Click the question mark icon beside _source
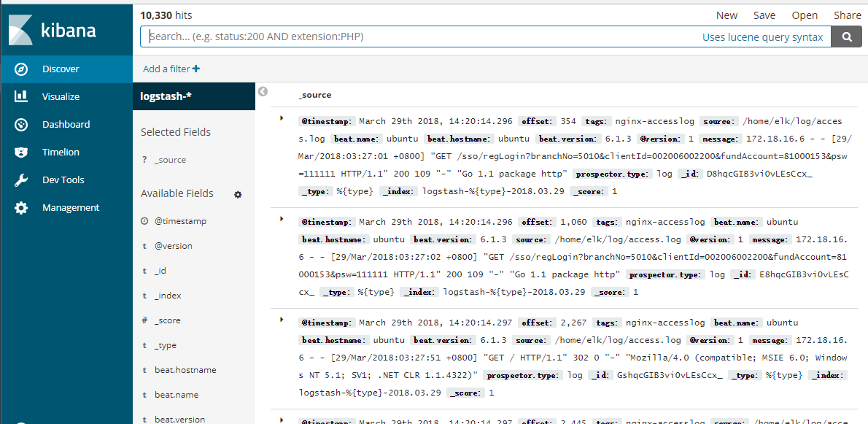 point(144,160)
